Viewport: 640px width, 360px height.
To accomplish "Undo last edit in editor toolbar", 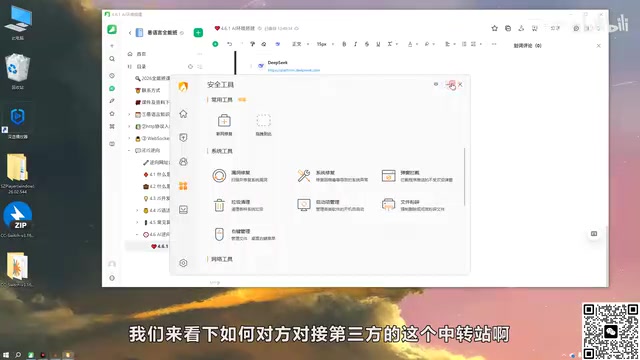I will click(229, 44).
